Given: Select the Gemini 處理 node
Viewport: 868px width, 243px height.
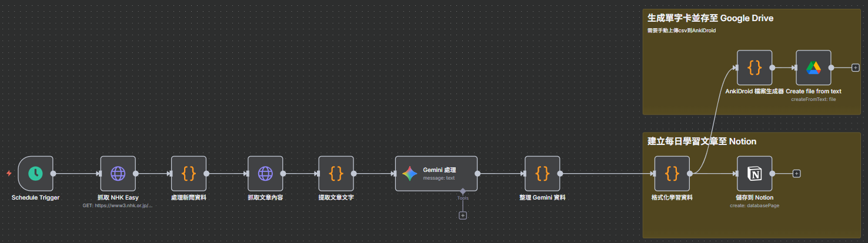Looking at the screenshot, I should pos(436,173).
